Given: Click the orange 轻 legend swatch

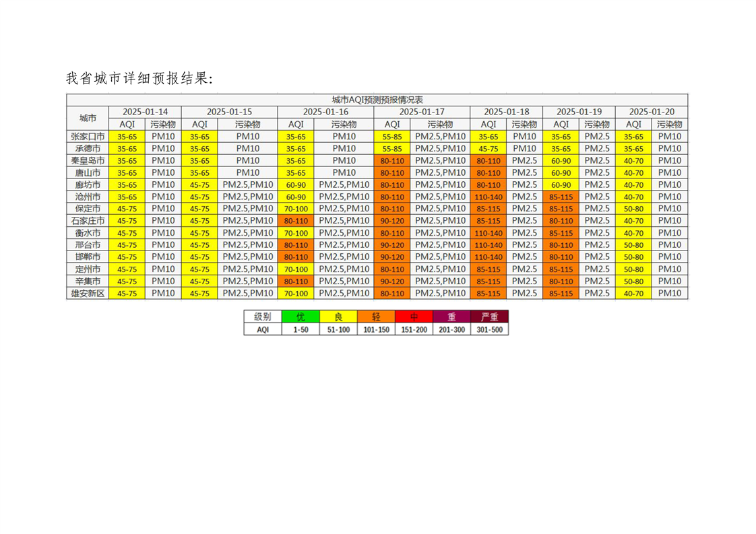Looking at the screenshot, I should pos(376,316).
